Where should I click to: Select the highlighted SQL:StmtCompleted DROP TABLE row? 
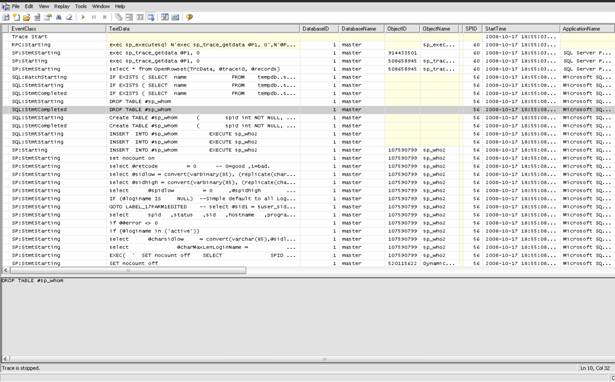[x=308, y=109]
